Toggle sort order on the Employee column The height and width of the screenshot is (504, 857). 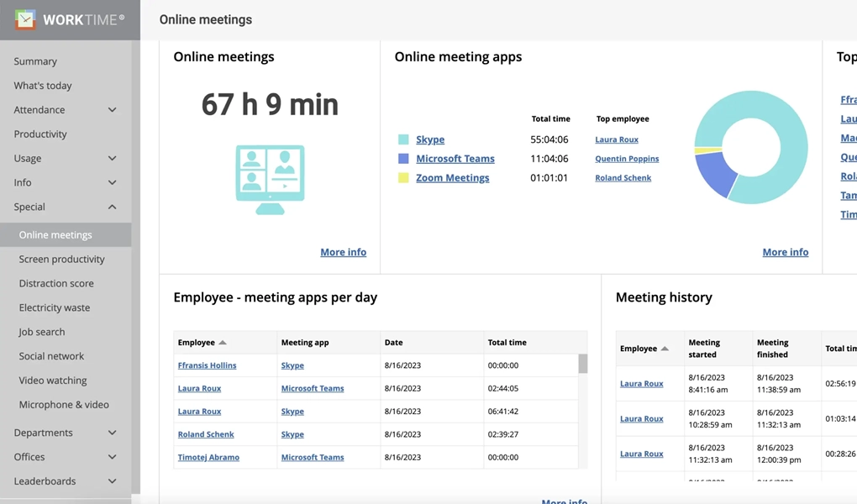coord(195,342)
